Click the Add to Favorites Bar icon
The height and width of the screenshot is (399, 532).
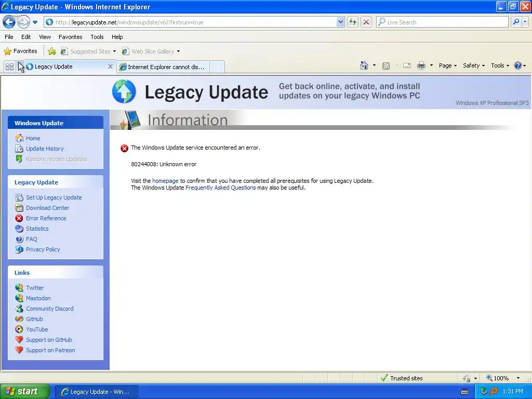[52, 51]
